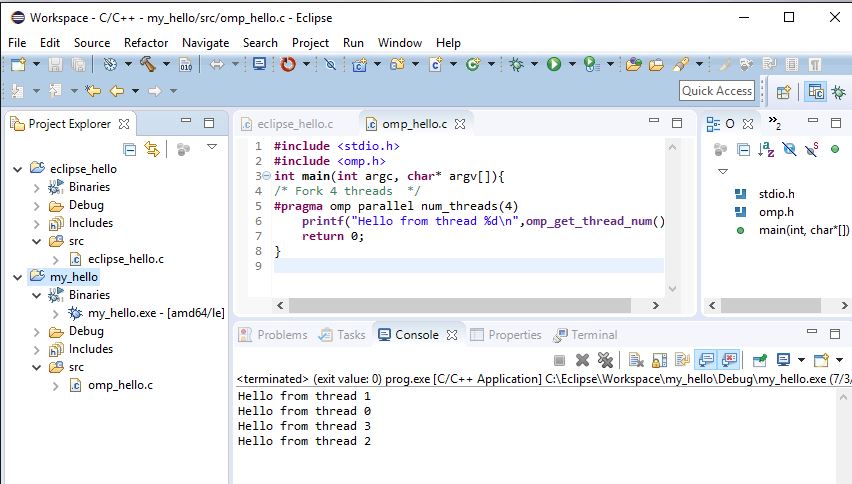Toggle Hide Static Members in Outline toolbar
This screenshot has width=852, height=484.
[x=812, y=149]
